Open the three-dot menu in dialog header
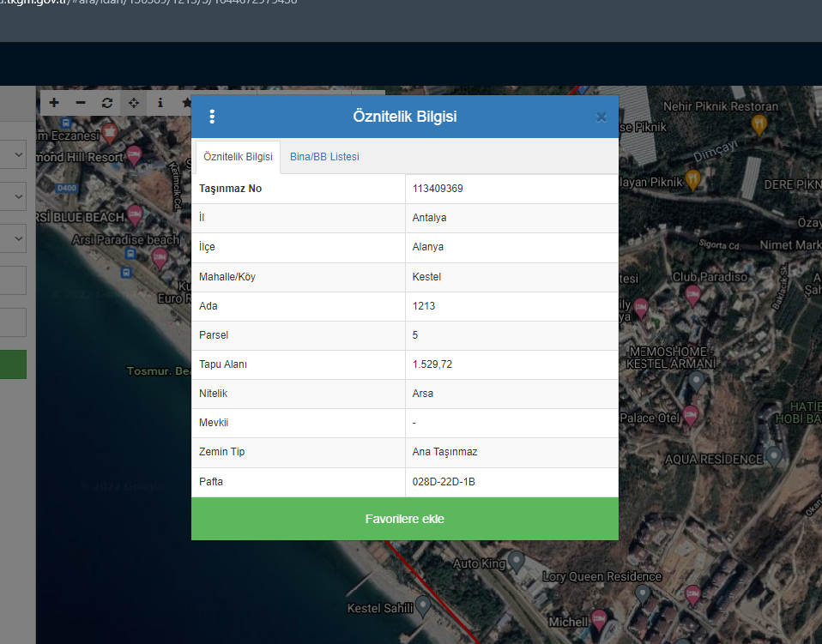822x644 pixels. click(212, 117)
